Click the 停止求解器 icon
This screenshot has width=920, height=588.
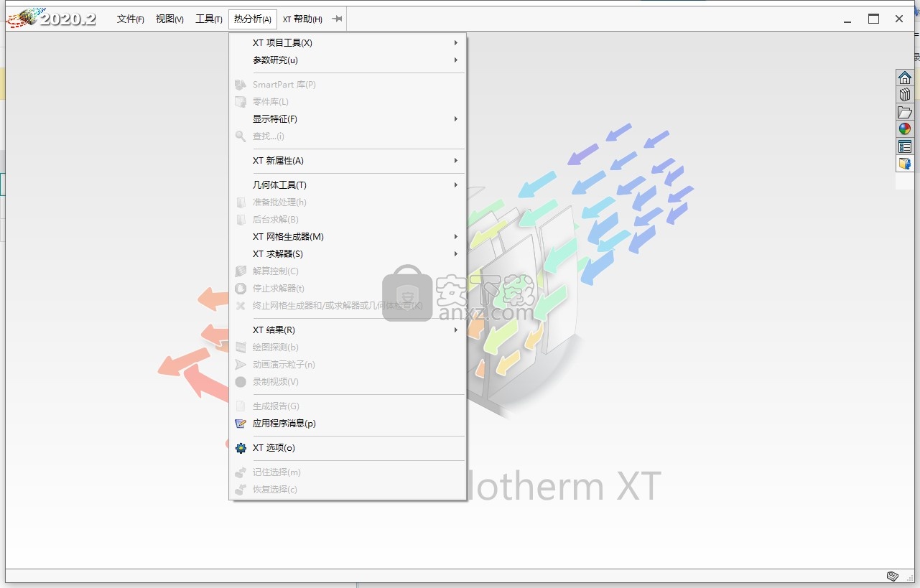[x=241, y=289]
